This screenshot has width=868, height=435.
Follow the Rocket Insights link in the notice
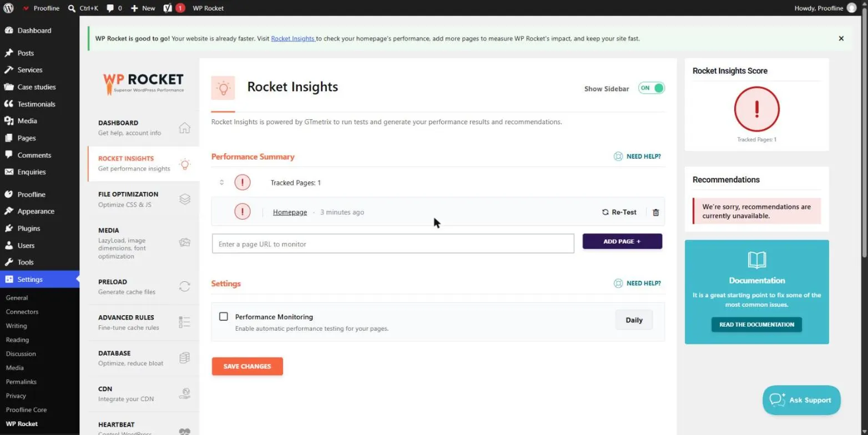[x=293, y=39]
